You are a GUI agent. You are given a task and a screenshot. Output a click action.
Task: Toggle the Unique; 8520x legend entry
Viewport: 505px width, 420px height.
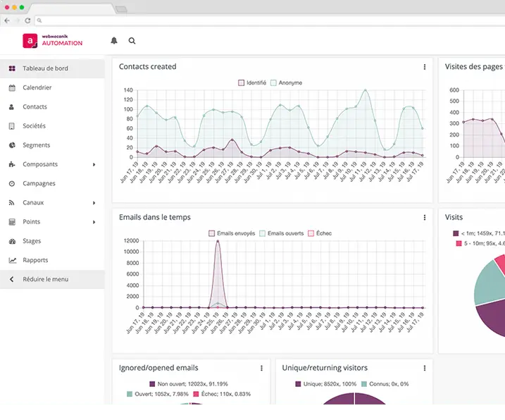coord(326,384)
